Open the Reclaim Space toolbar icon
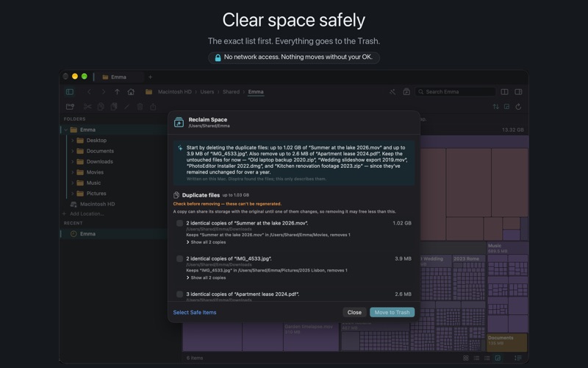Viewport: 588px width, 368px height. click(406, 91)
